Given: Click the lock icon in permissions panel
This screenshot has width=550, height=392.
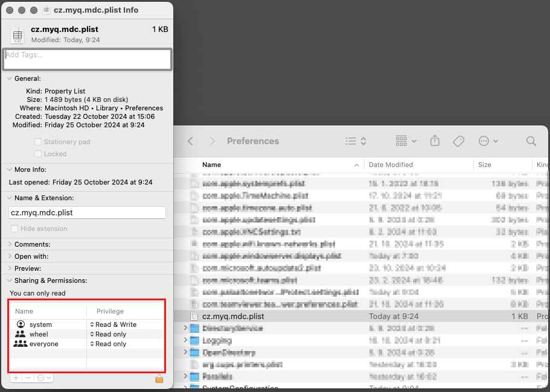Looking at the screenshot, I should [x=159, y=379].
